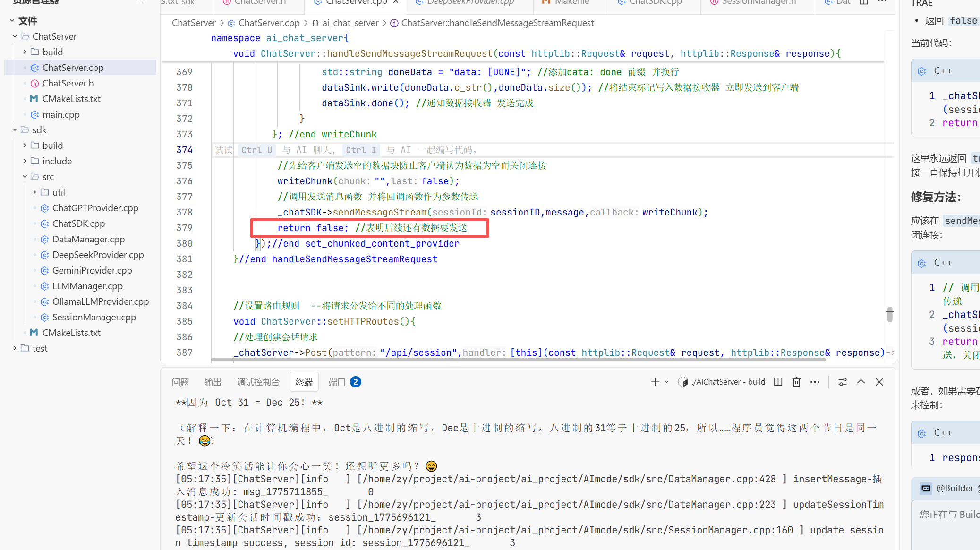Kill terminal with trash icon
The width and height of the screenshot is (980, 550).
coord(796,382)
